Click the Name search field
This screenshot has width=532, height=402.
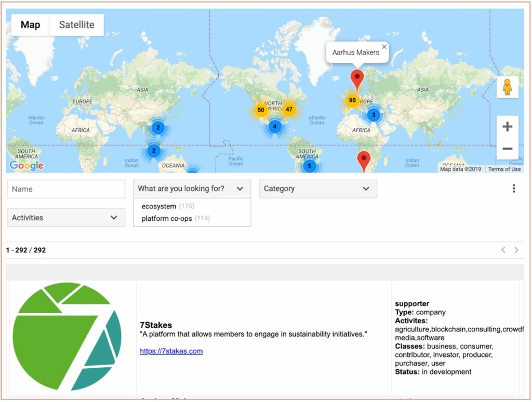65,189
